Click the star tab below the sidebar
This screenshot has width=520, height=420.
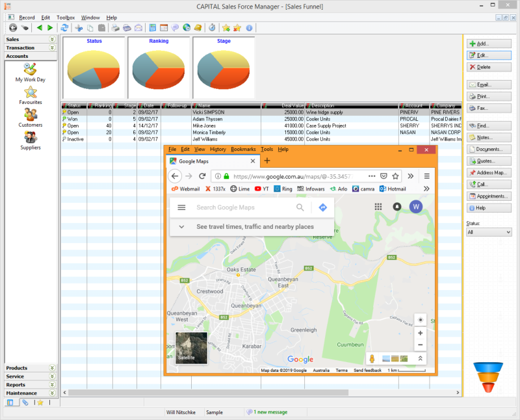point(40,402)
